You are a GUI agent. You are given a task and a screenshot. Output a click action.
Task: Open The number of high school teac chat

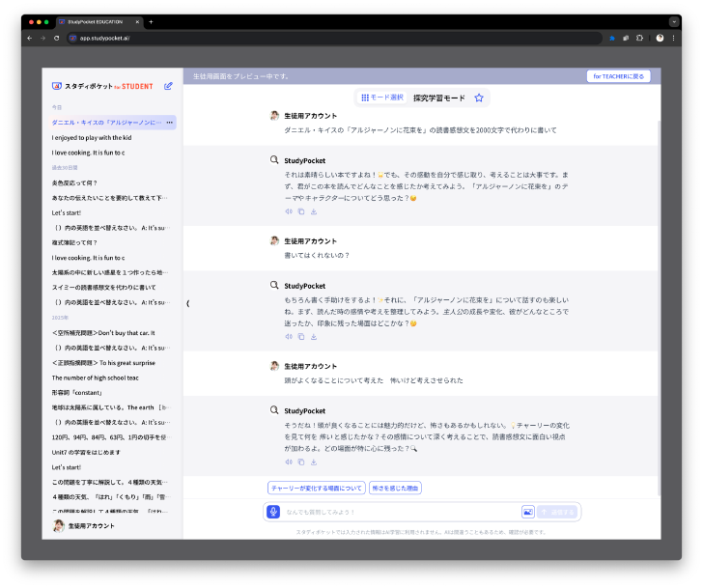click(x=95, y=378)
